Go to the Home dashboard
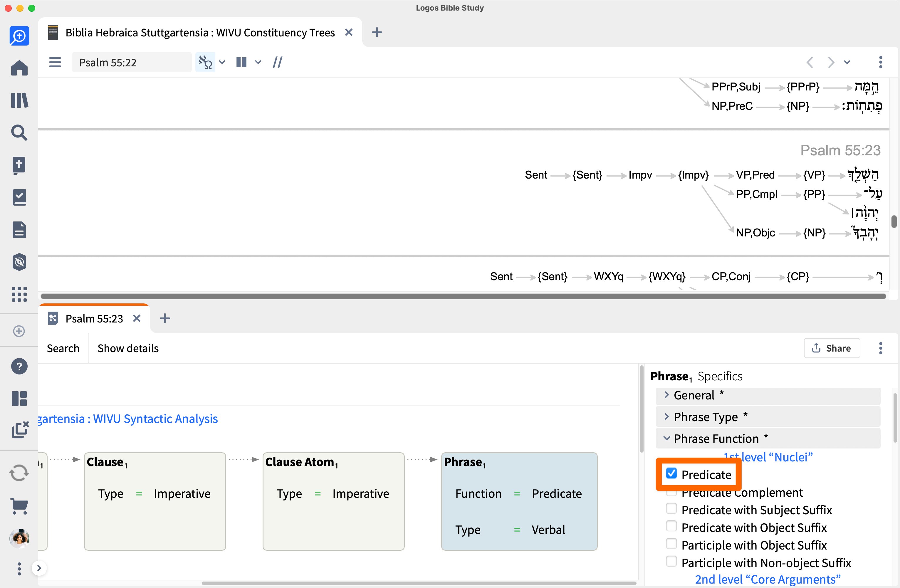900x588 pixels. pos(19,68)
